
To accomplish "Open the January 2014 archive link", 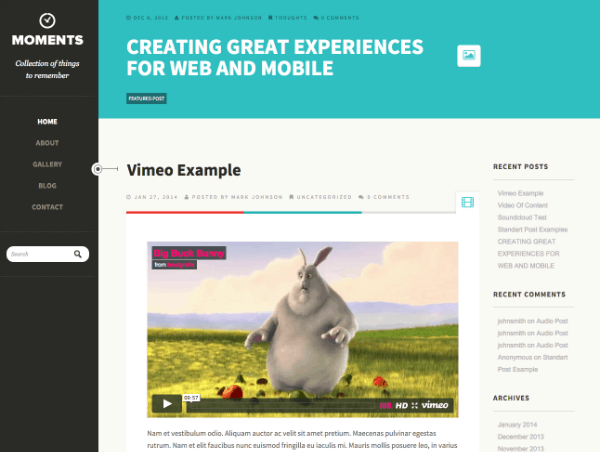I will 517,424.
